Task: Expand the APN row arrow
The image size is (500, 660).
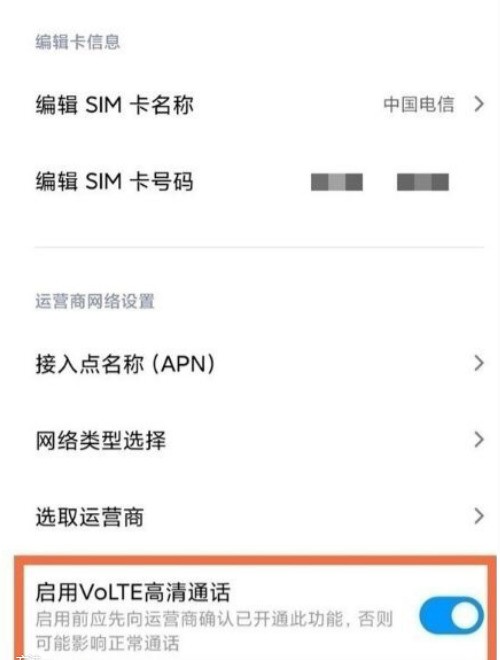Action: [479, 363]
